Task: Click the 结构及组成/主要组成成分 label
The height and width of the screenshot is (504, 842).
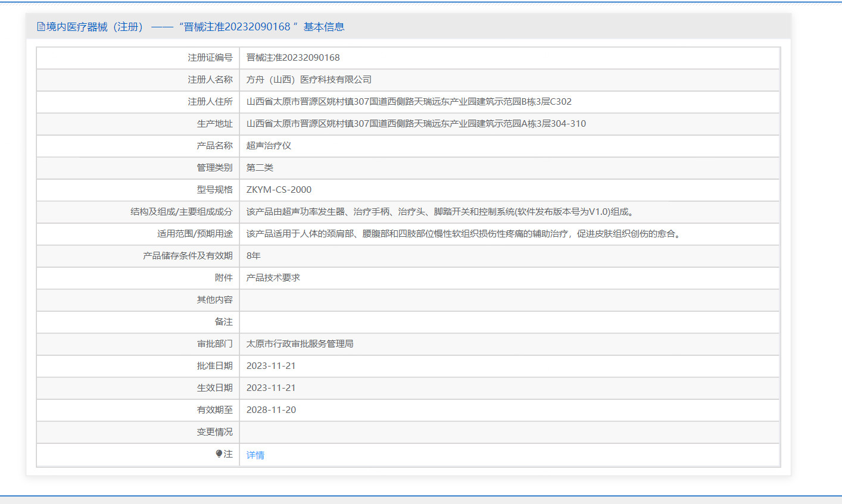Action: pos(182,212)
